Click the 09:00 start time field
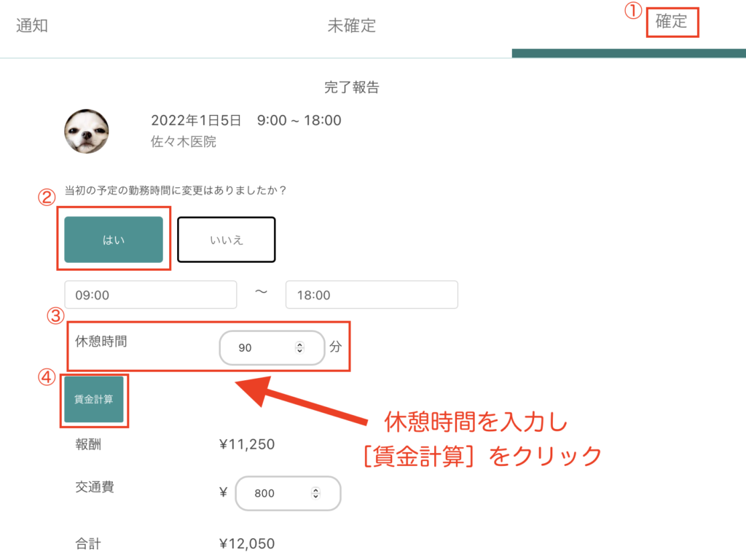Viewport: 746px width, 560px height. point(150,295)
